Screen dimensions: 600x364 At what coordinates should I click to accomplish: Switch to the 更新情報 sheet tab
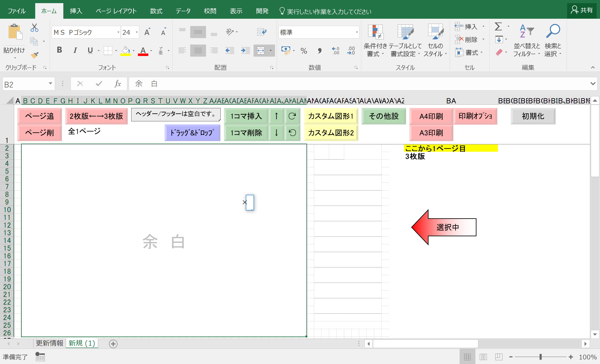[x=49, y=343]
